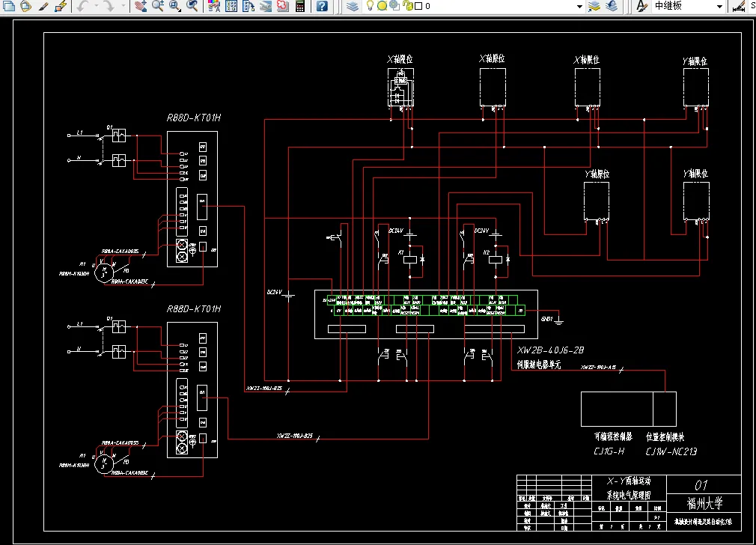
Task: Click layer 0 color swatch square
Action: [x=418, y=6]
